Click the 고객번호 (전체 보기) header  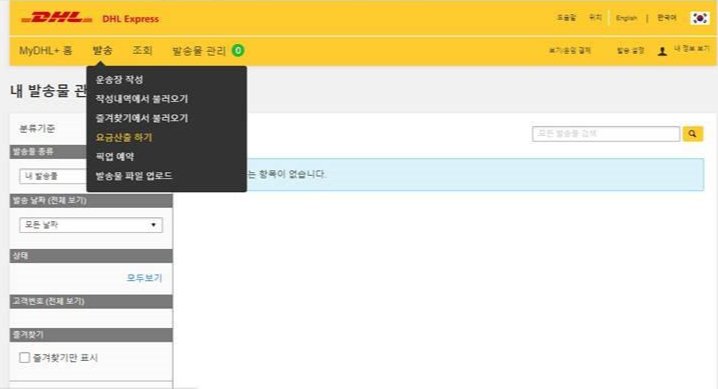click(x=91, y=301)
